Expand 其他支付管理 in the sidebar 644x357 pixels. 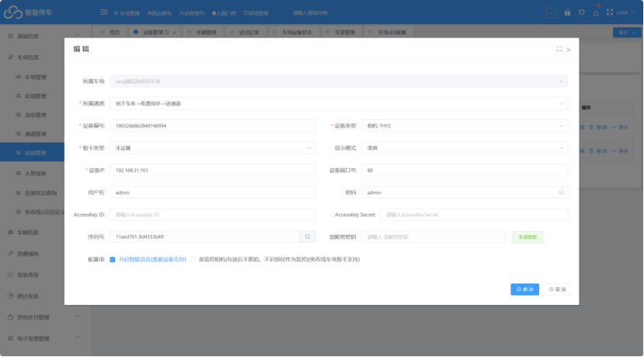44,317
